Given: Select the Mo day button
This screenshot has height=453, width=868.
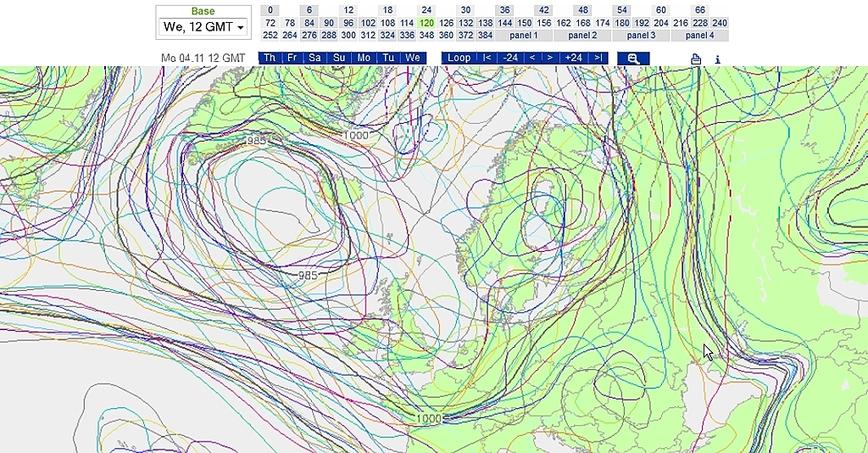Looking at the screenshot, I should [x=364, y=58].
